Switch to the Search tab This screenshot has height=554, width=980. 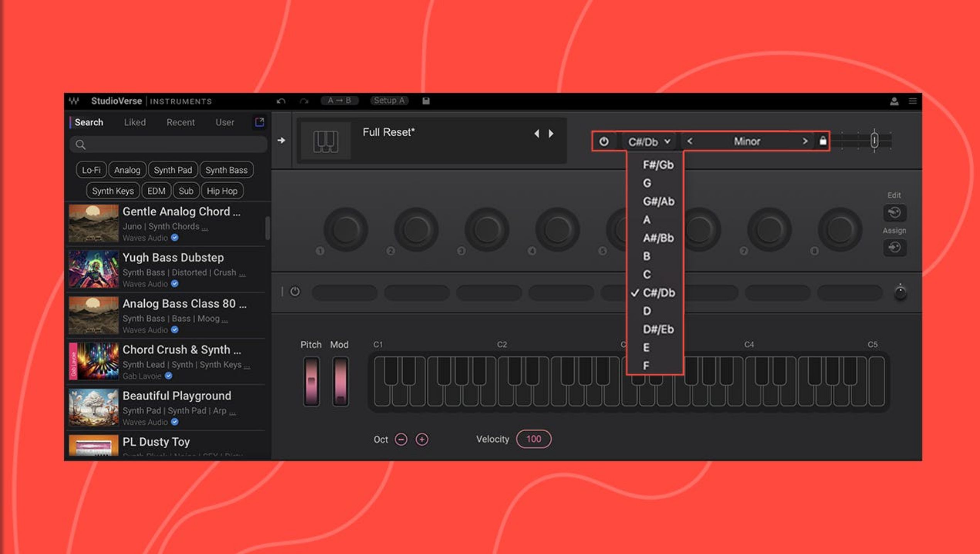point(89,123)
